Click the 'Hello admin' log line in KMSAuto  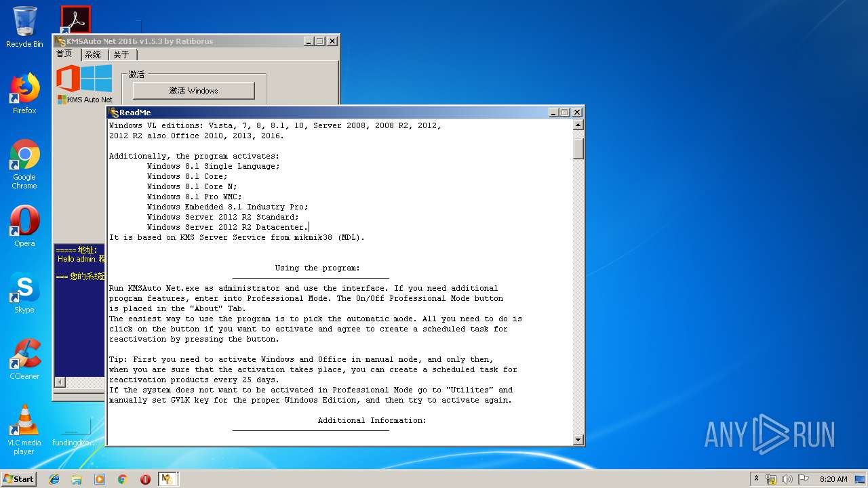click(x=81, y=259)
